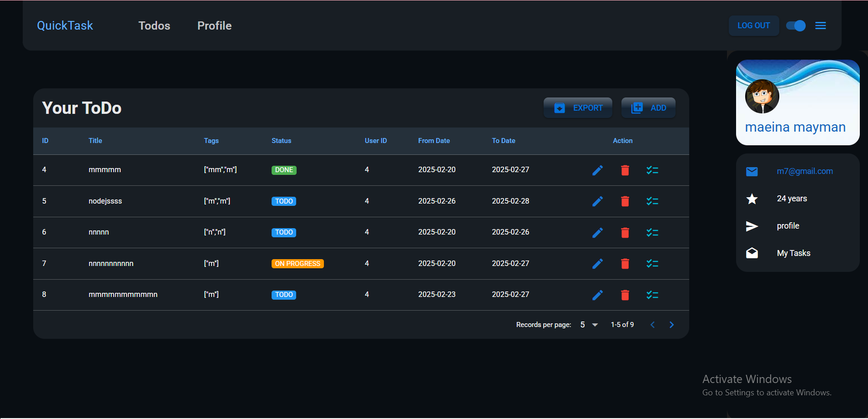
Task: Go to next page of todos
Action: 671,325
